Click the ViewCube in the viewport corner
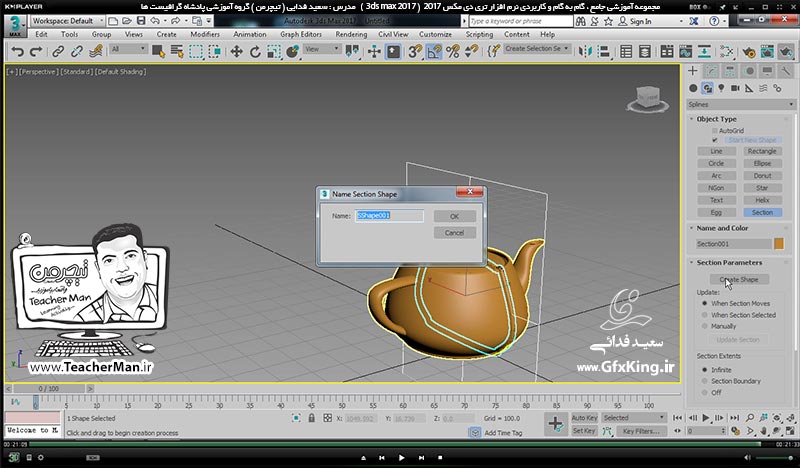 [648, 98]
